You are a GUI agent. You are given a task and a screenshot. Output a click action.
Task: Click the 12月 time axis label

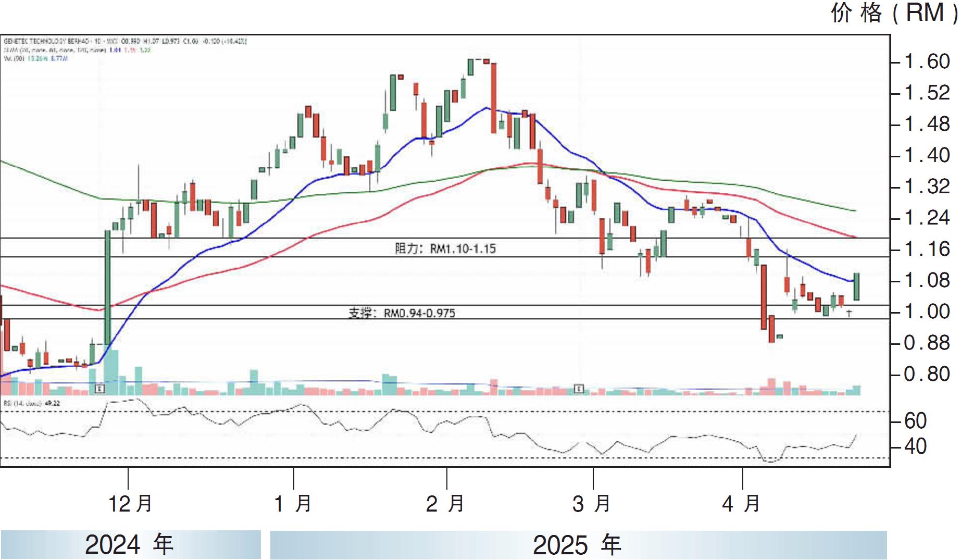(130, 504)
